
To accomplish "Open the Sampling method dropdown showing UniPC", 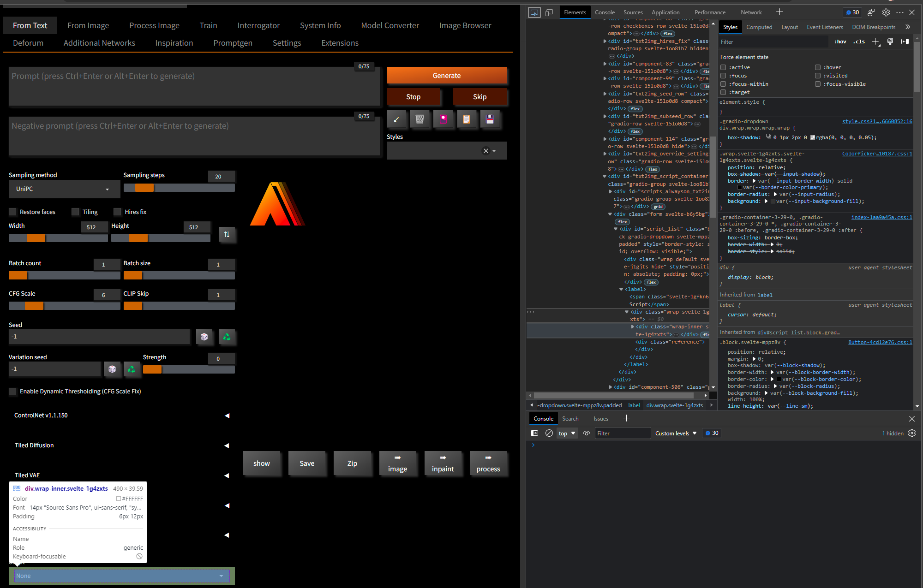I will coord(64,189).
